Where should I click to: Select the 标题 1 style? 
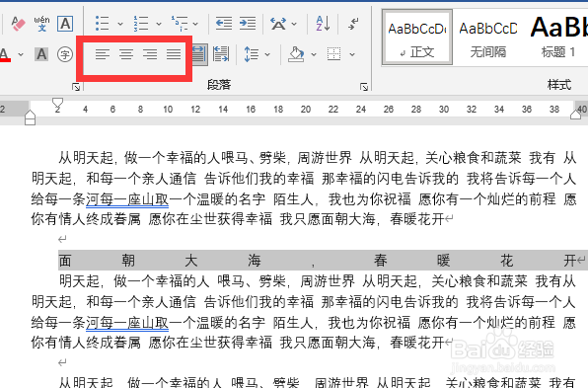click(558, 38)
